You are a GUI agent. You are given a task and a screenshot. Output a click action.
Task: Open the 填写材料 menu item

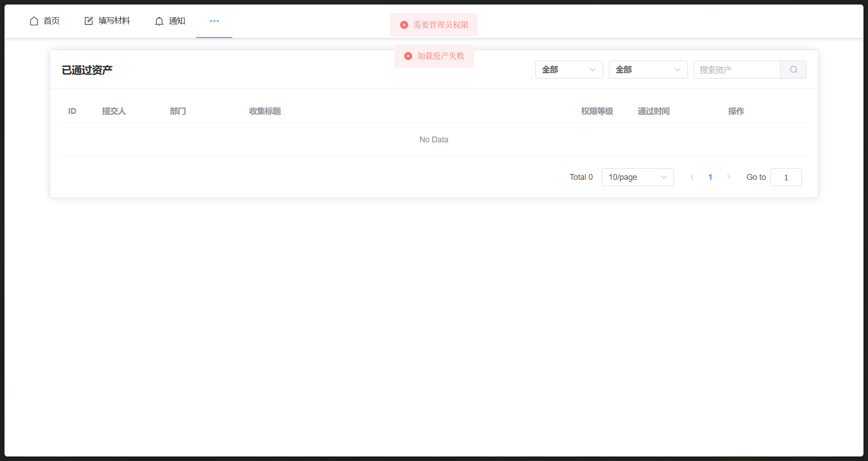tap(108, 21)
